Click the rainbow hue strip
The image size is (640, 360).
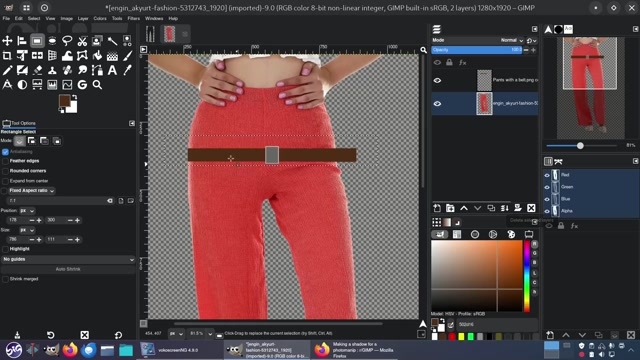click(527, 276)
